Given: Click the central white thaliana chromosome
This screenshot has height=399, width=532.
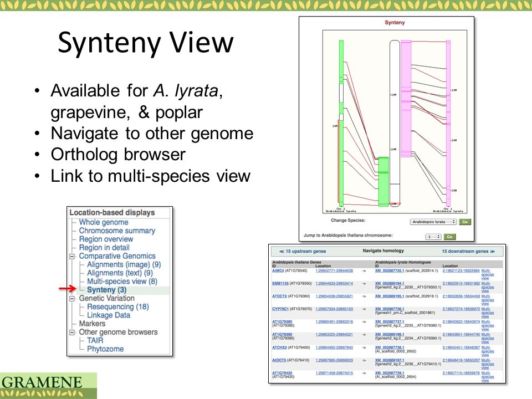Looking at the screenshot, I should tap(395, 124).
